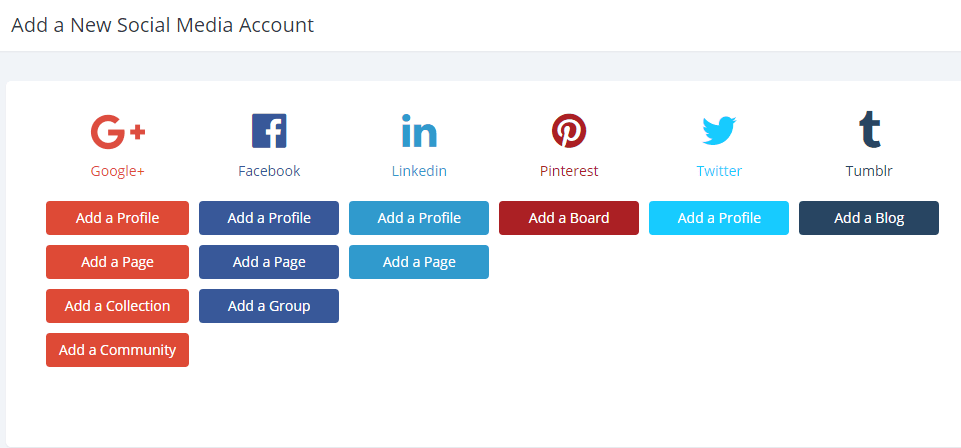Click the Twitter text label
Screen dimensions: 961x448
pyautogui.click(x=719, y=171)
